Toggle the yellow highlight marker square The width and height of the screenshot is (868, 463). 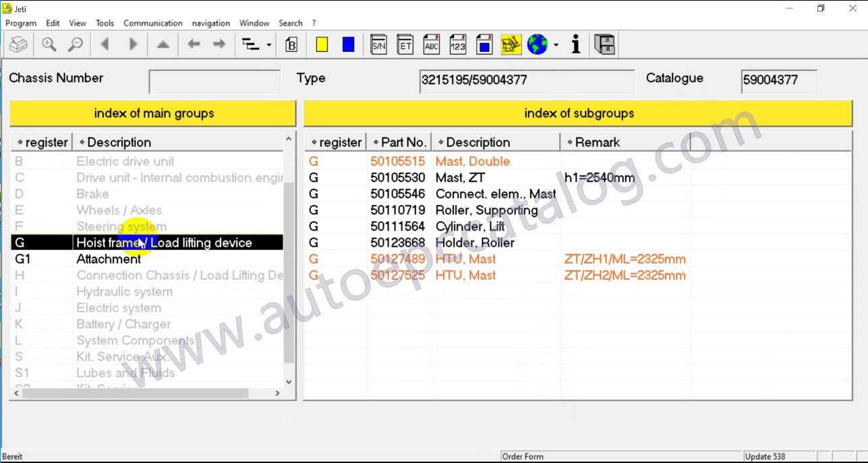[x=322, y=44]
